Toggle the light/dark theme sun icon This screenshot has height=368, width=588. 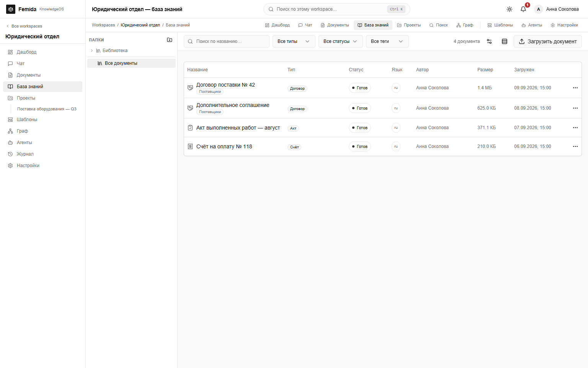point(510,9)
